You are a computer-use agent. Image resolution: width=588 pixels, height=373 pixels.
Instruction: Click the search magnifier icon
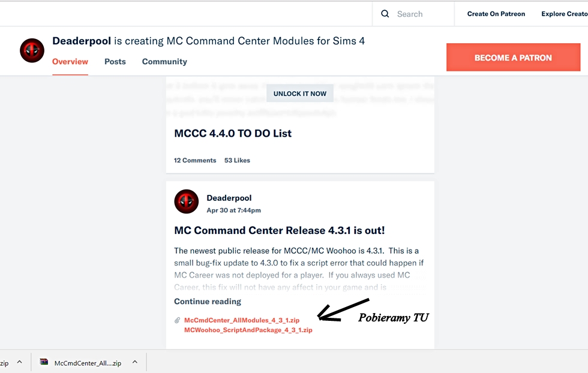(x=385, y=14)
